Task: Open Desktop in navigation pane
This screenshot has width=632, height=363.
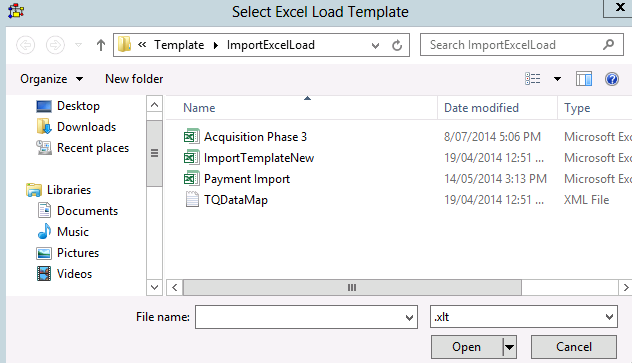Action: click(x=78, y=106)
